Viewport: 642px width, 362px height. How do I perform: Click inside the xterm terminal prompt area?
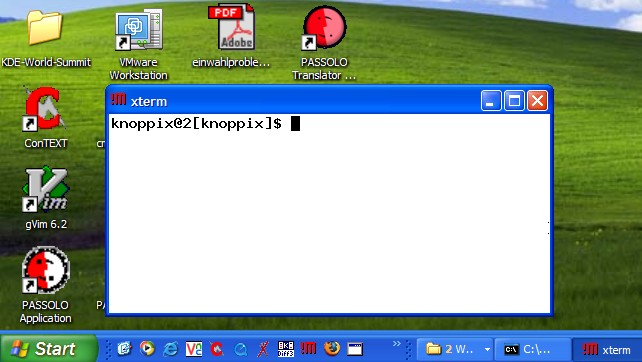coord(330,213)
